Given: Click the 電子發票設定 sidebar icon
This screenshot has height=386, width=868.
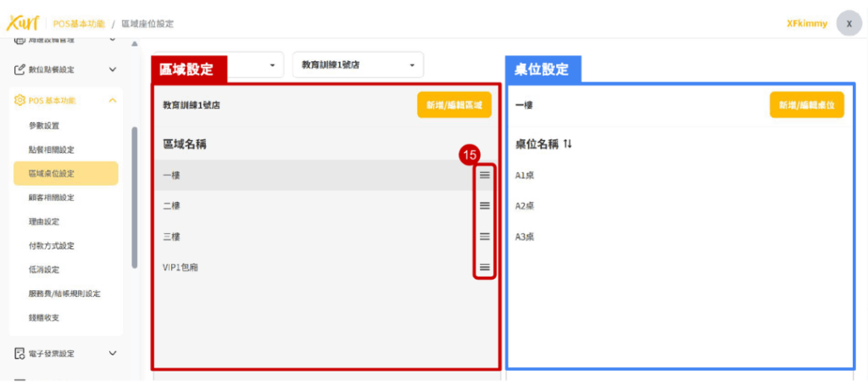Looking at the screenshot, I should [19, 353].
